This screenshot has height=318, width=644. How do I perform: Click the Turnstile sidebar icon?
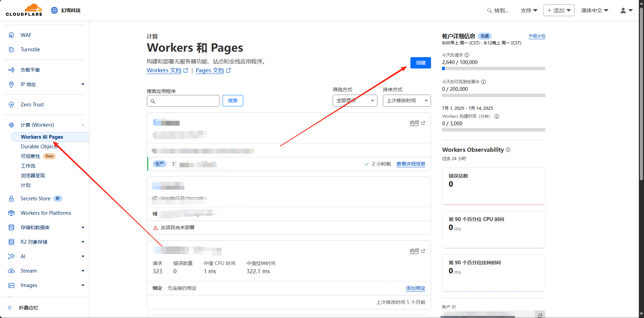11,50
